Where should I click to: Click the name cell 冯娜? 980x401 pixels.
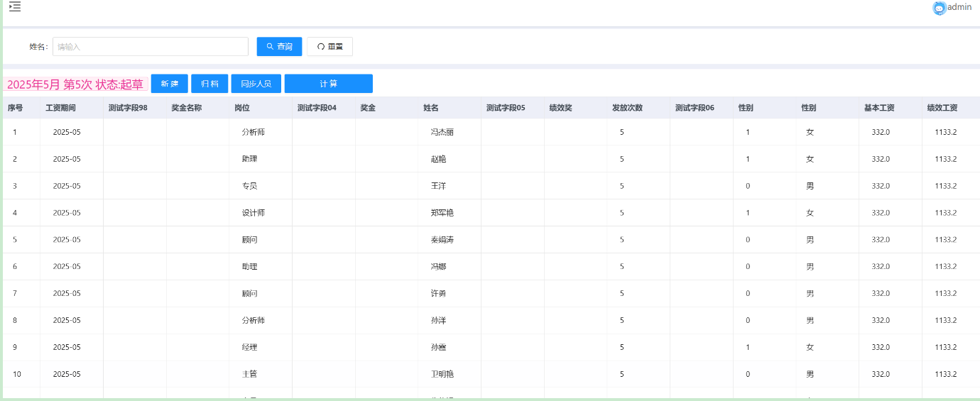tap(439, 267)
